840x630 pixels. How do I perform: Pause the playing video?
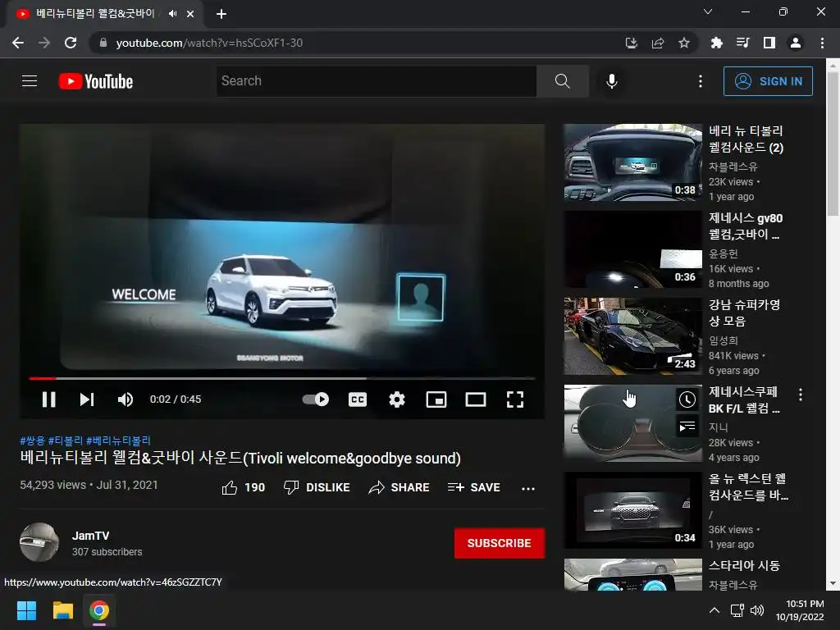click(x=48, y=399)
